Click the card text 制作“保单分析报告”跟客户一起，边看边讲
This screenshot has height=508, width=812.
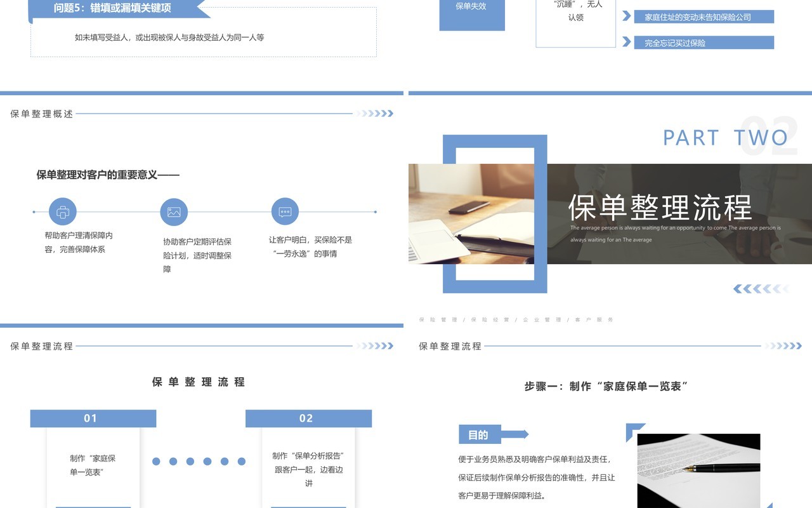(x=308, y=469)
